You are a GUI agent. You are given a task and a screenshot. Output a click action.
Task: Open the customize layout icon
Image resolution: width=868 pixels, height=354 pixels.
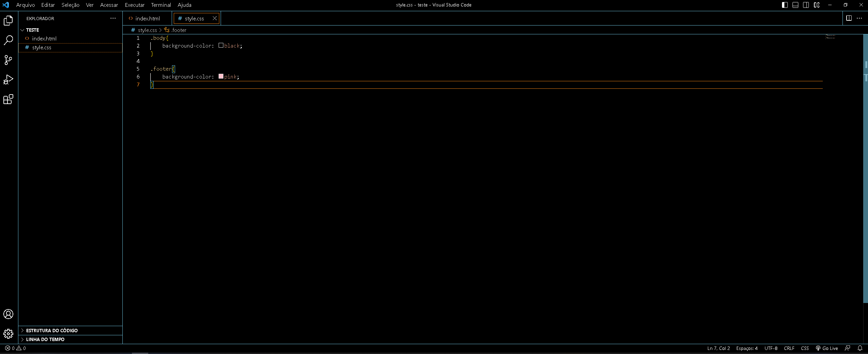[x=817, y=5]
